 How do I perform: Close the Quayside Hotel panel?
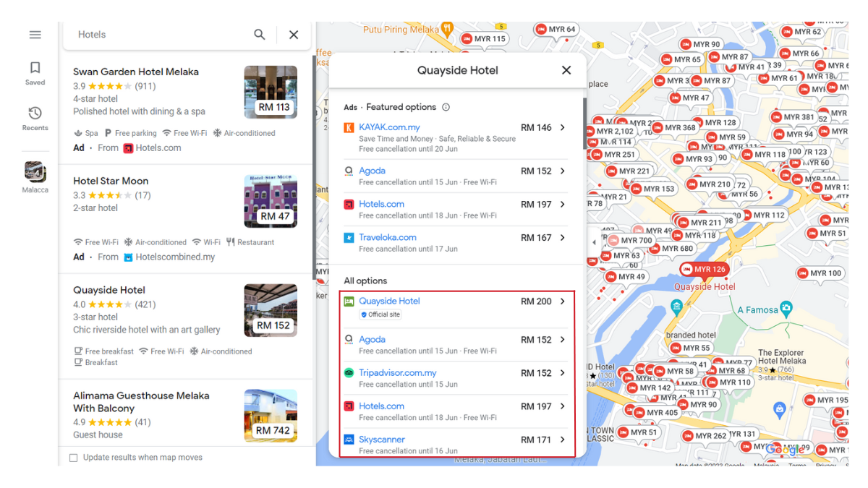[566, 70]
